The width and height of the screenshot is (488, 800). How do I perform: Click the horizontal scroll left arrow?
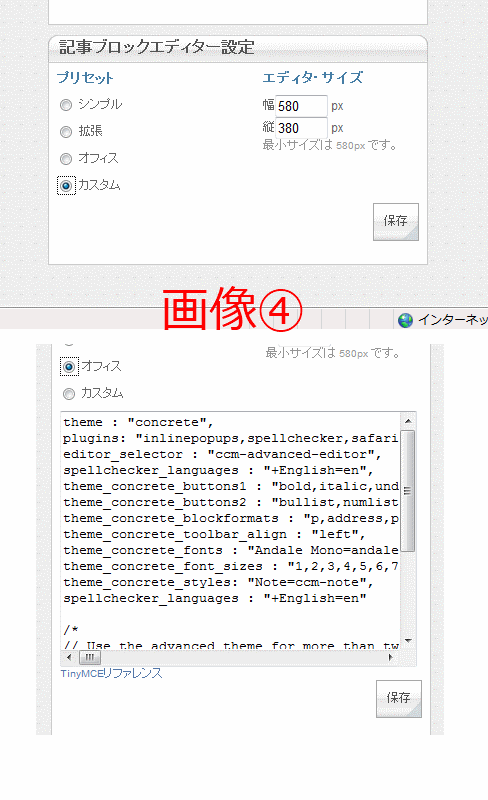tap(69, 657)
